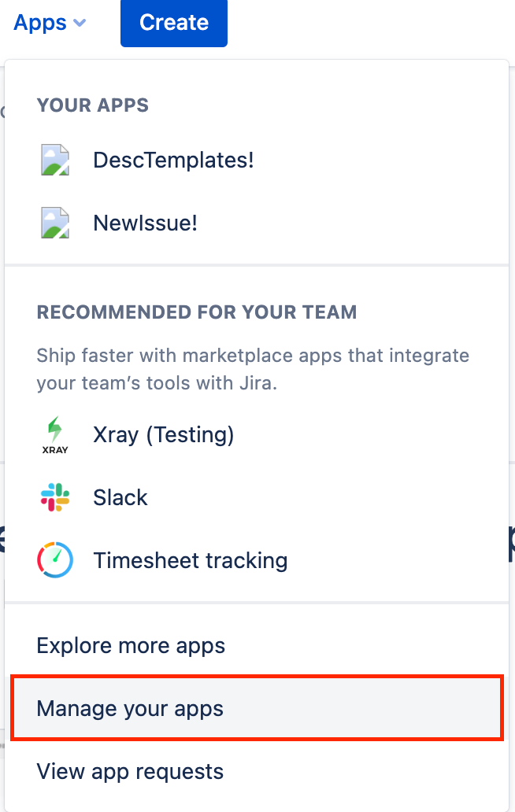Image resolution: width=515 pixels, height=812 pixels.
Task: Click the small XRAY text under the logo
Action: point(55,450)
